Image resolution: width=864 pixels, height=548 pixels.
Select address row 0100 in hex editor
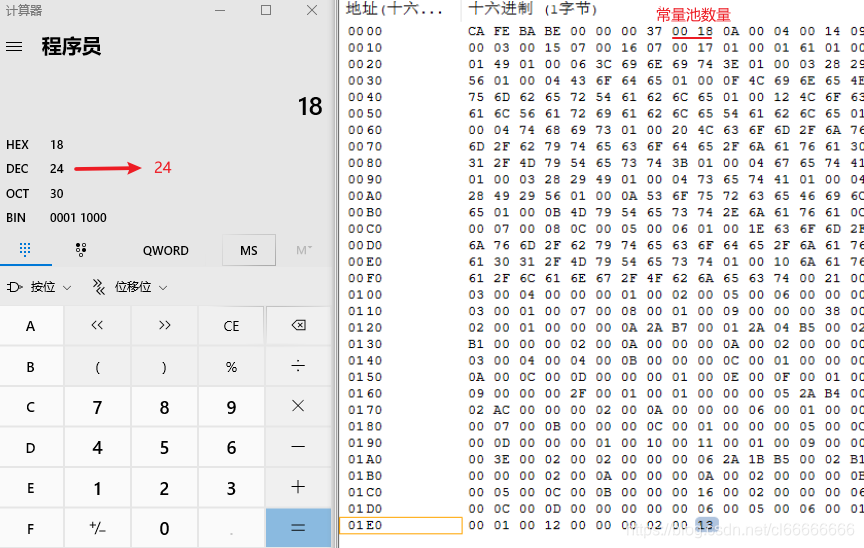coord(365,295)
